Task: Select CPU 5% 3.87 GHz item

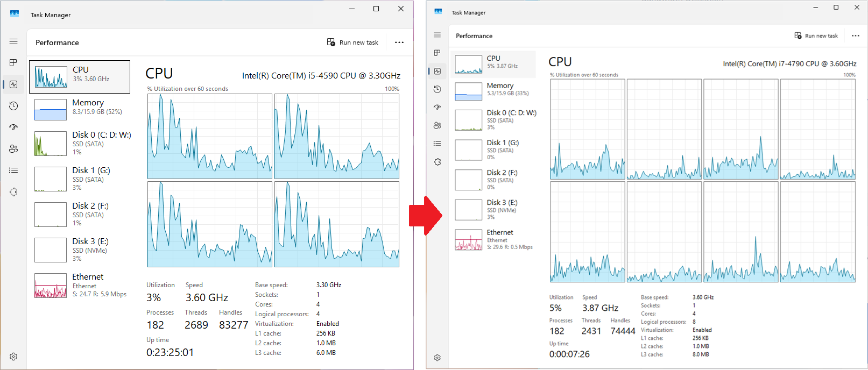Action: [493, 64]
